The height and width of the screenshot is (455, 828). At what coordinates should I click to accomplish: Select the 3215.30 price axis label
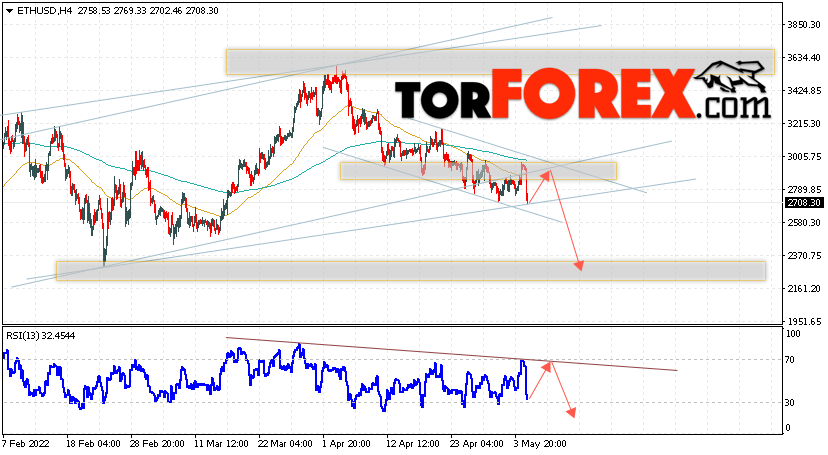click(804, 124)
